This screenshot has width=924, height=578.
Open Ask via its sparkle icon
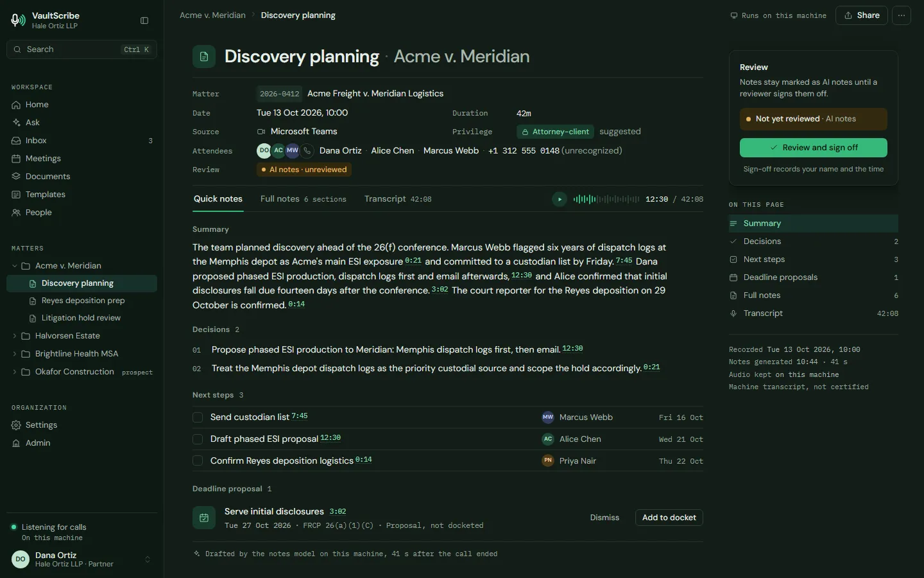(16, 123)
